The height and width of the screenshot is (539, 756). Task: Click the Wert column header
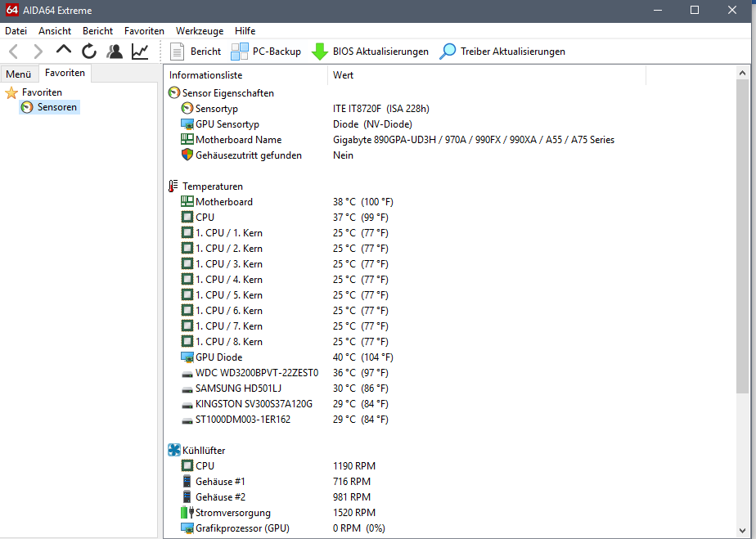pyautogui.click(x=487, y=75)
